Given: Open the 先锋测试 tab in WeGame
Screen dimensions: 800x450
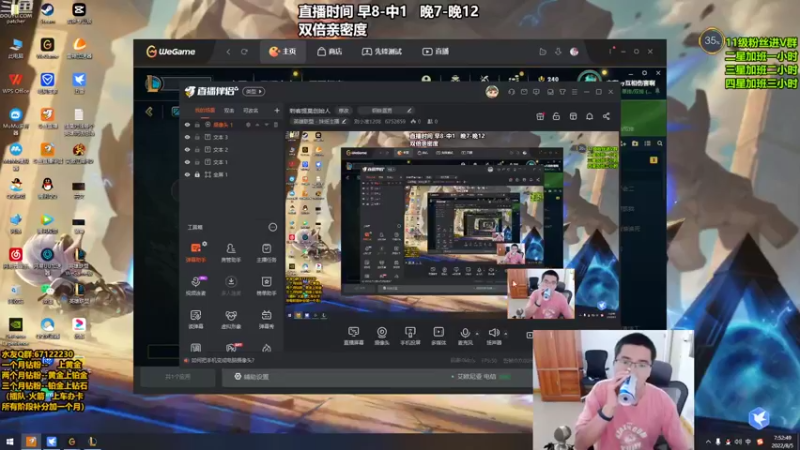Looking at the screenshot, I should [x=382, y=52].
